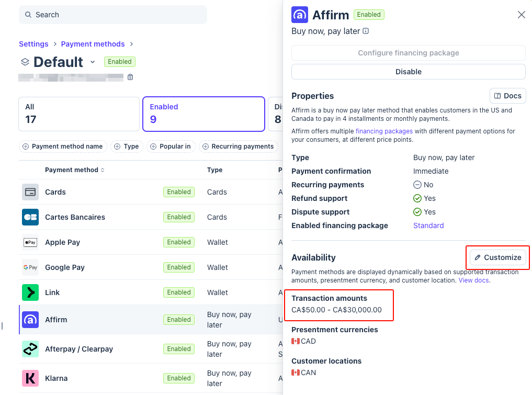Expand the Default configuration dropdown
This screenshot has width=532, height=395.
[x=93, y=62]
